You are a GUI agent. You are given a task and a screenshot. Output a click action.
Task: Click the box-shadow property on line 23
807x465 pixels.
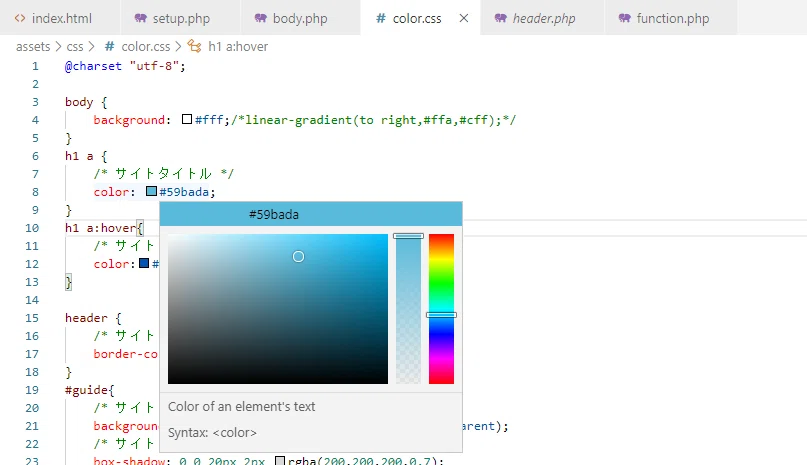click(129, 461)
